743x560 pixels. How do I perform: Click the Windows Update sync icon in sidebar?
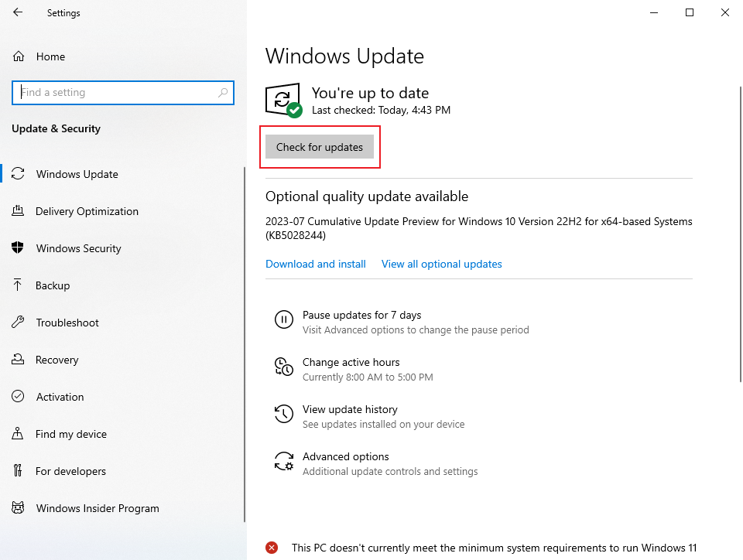pos(18,174)
